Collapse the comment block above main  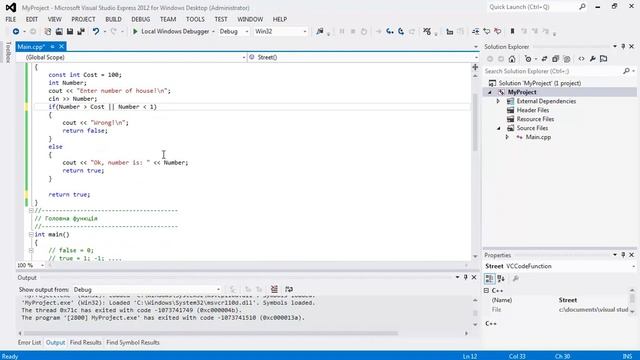pos(31,211)
